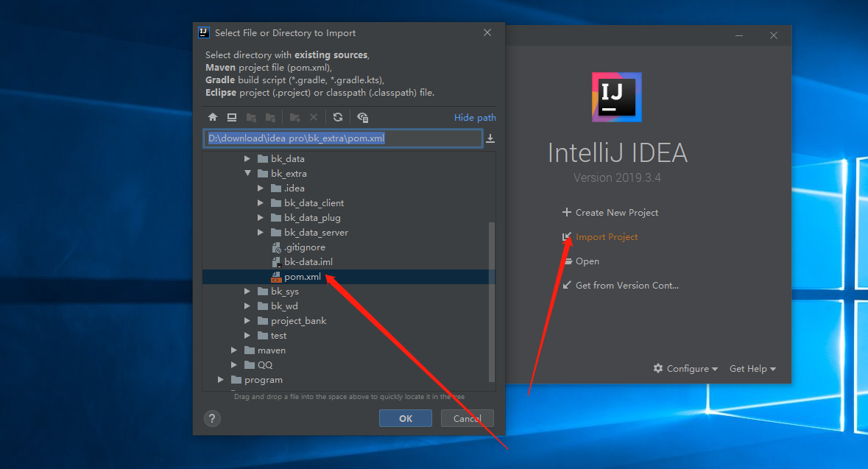Open the Get Help dropdown
This screenshot has width=868, height=469.
coord(752,369)
